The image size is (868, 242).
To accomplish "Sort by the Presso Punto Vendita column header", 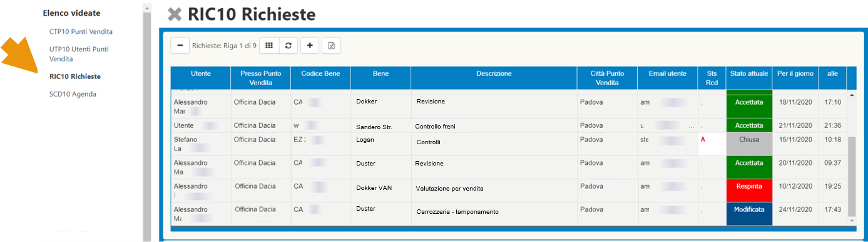I will tap(261, 78).
